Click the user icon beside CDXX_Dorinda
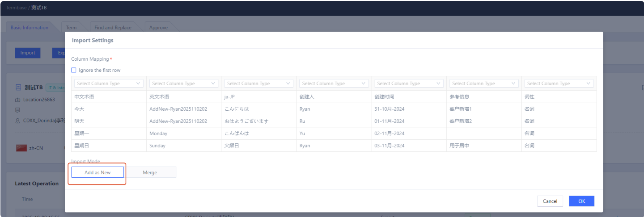This screenshot has height=217, width=644. [x=18, y=121]
